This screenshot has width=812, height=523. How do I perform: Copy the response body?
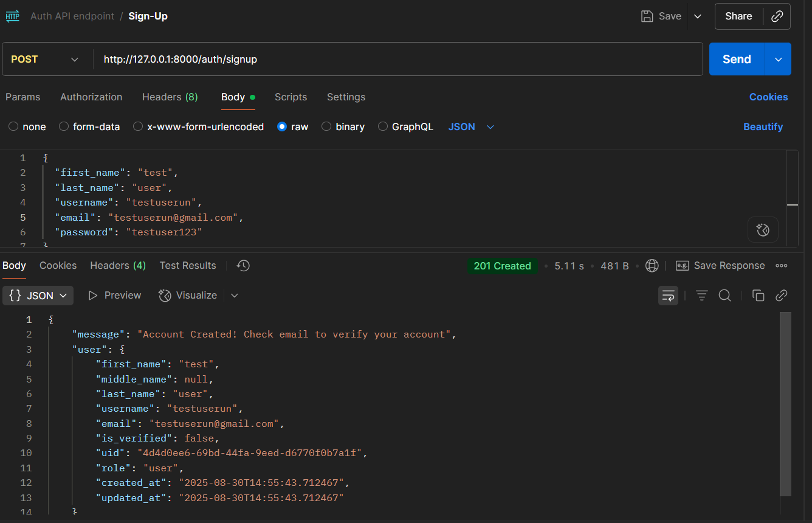758,295
